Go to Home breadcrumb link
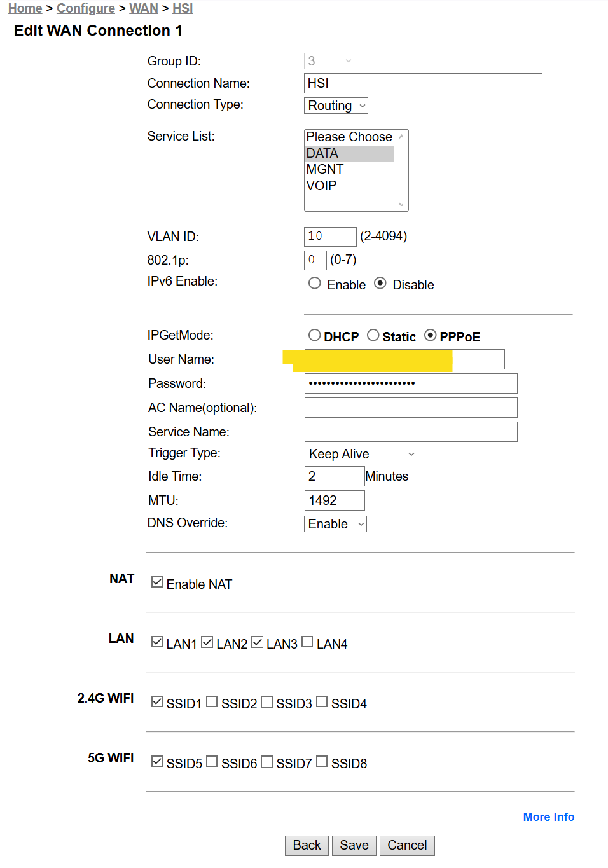Image resolution: width=608 pixels, height=868 pixels. pos(25,8)
